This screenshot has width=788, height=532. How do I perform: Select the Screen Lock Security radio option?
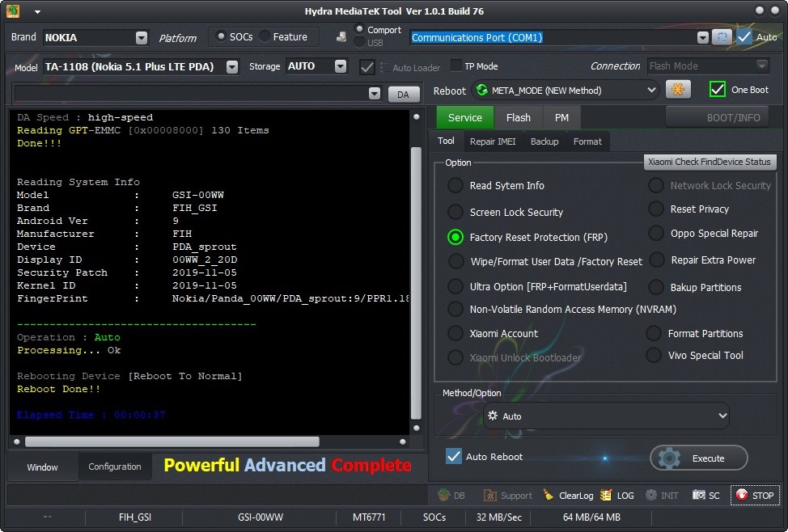(x=455, y=212)
